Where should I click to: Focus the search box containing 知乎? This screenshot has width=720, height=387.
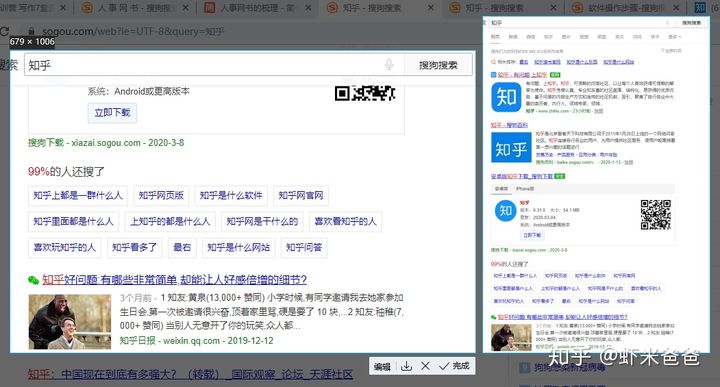coord(214,65)
